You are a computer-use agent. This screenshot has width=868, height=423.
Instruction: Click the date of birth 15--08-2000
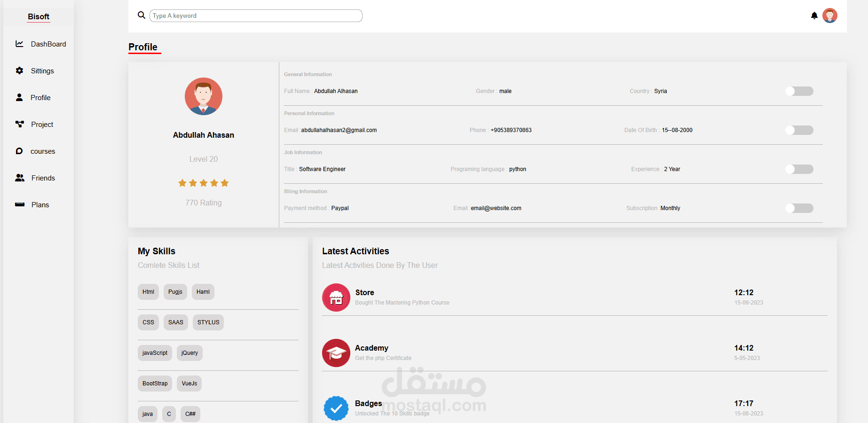[x=677, y=130]
